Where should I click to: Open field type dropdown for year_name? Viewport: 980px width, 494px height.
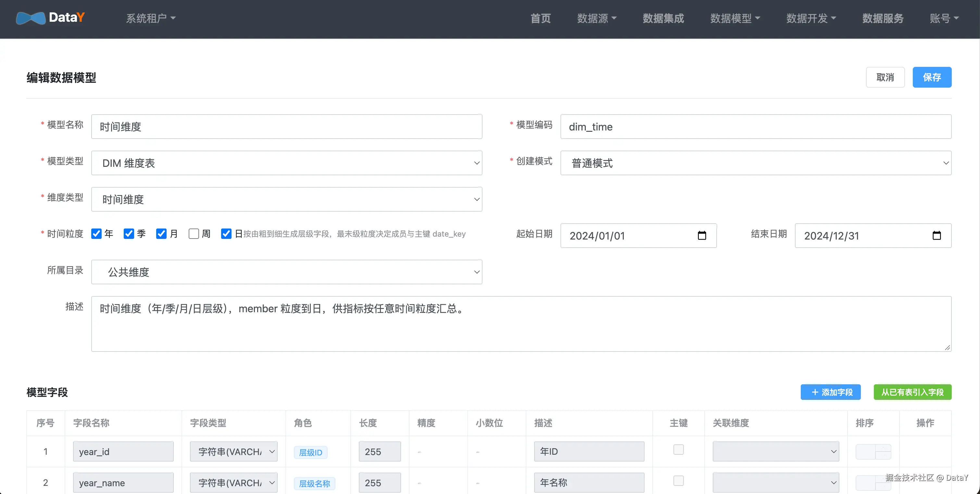[x=233, y=483]
